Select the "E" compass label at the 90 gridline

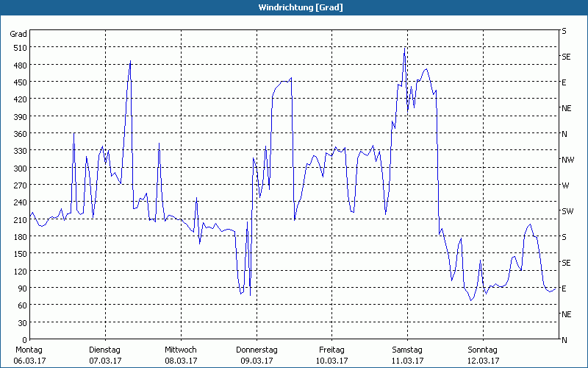[x=564, y=289]
